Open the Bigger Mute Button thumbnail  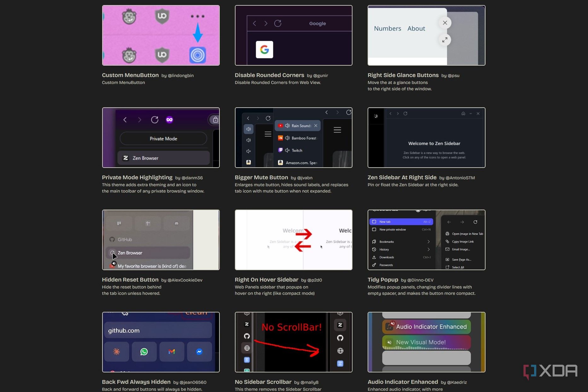(x=294, y=138)
